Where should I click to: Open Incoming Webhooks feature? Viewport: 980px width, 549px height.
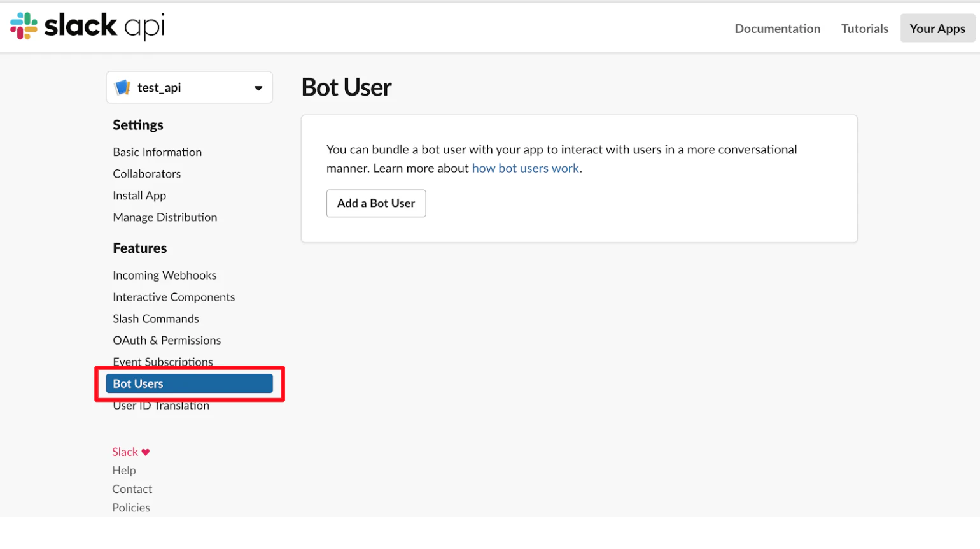tap(165, 275)
